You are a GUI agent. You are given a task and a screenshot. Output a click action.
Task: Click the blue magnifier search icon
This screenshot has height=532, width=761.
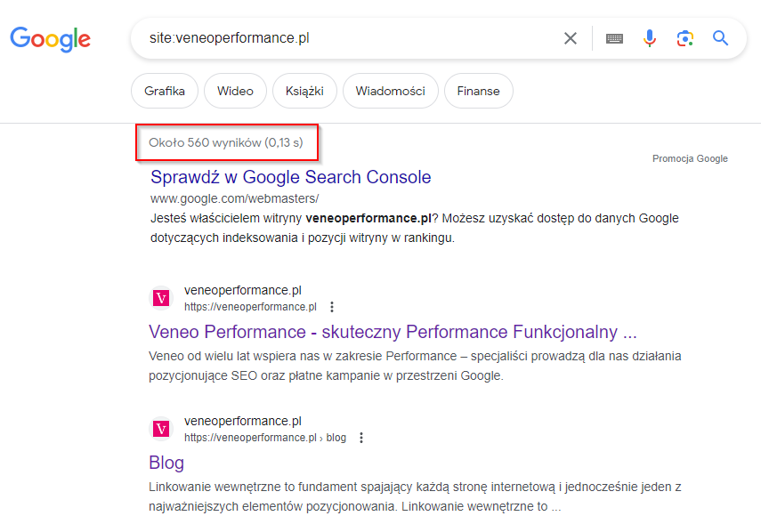point(720,38)
